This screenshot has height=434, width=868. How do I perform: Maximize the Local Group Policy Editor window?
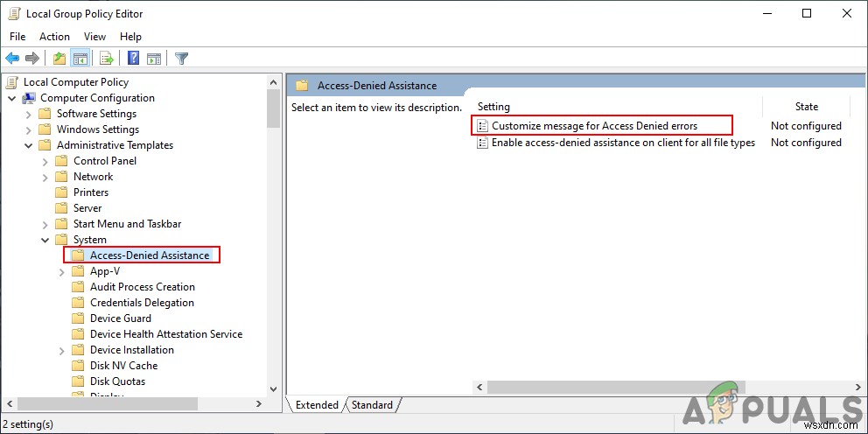[807, 14]
